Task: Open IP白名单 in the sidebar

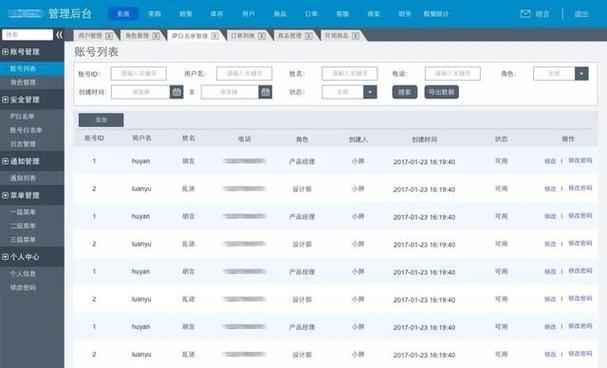Action: [x=22, y=116]
